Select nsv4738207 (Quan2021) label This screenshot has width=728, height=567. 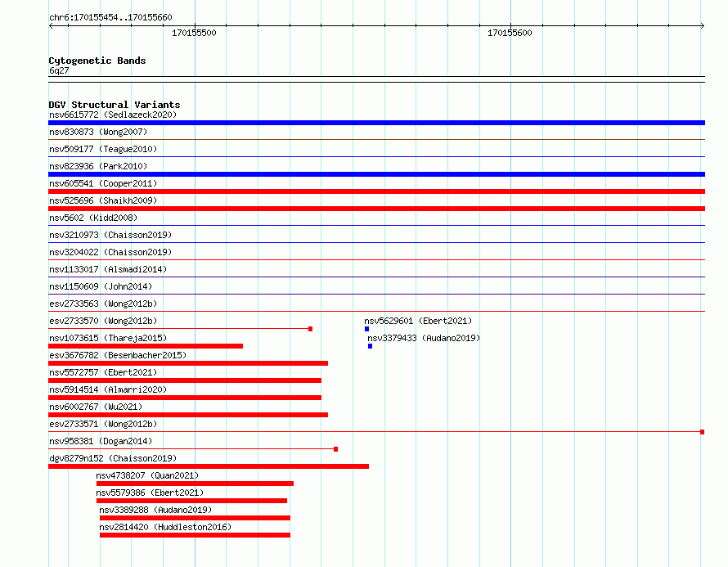click(147, 475)
